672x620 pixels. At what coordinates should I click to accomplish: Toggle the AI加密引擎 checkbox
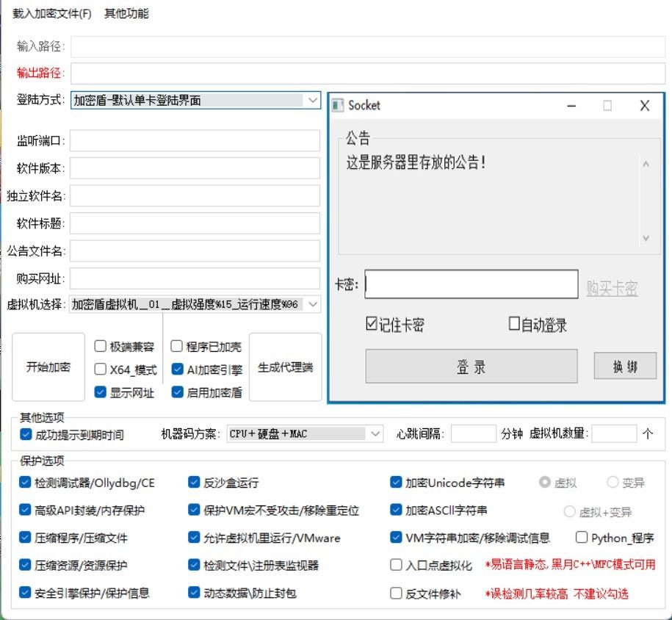177,369
